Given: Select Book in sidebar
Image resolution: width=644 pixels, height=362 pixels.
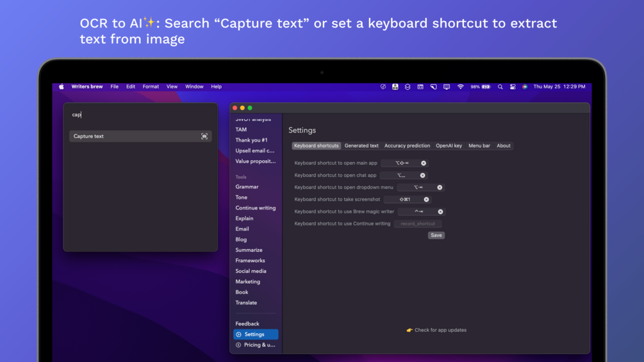Looking at the screenshot, I should [242, 292].
